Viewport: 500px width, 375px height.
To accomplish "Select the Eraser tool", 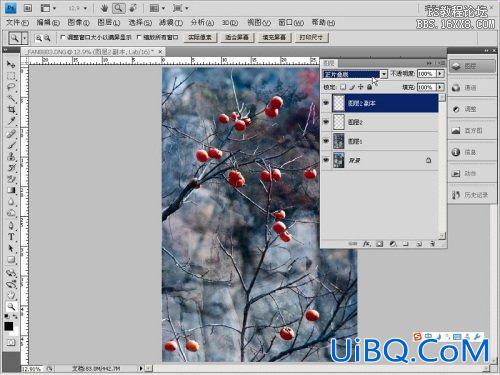I will (x=11, y=179).
